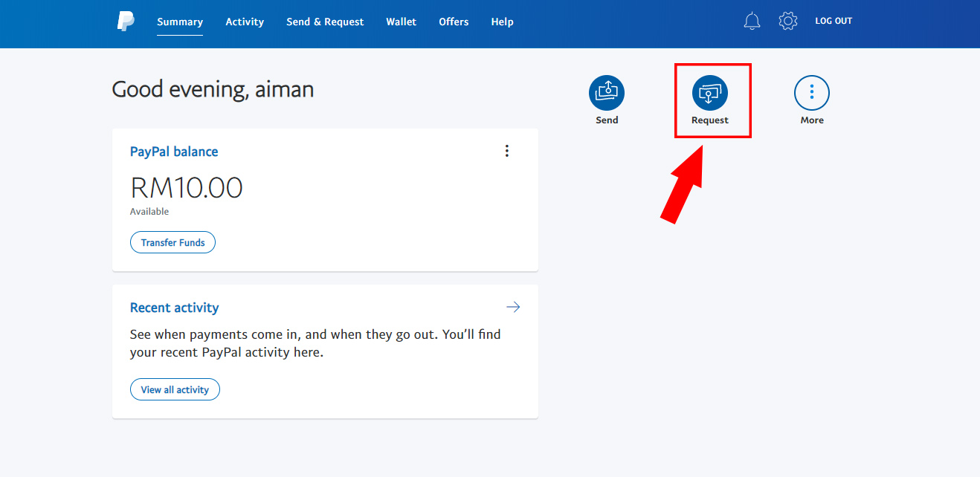Click the PayPal logo in header
The width and height of the screenshot is (980, 477).
[126, 22]
